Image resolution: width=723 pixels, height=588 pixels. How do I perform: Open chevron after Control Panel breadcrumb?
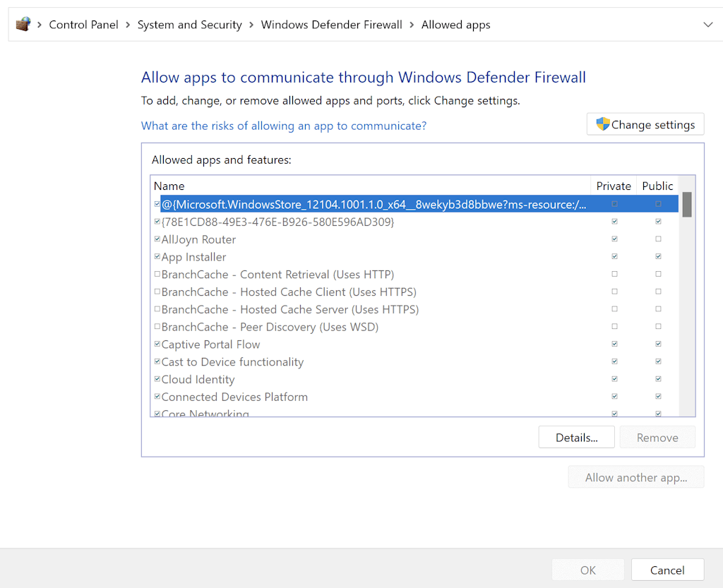click(x=128, y=25)
